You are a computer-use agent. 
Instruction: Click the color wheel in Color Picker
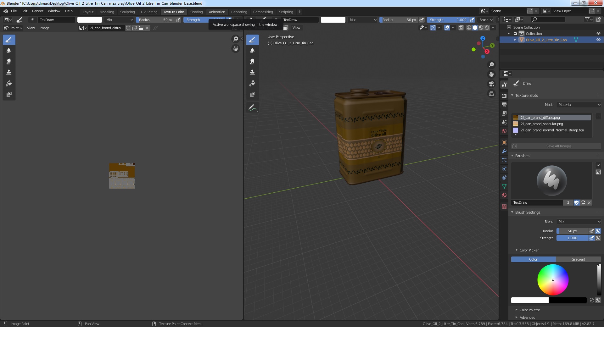click(x=553, y=280)
